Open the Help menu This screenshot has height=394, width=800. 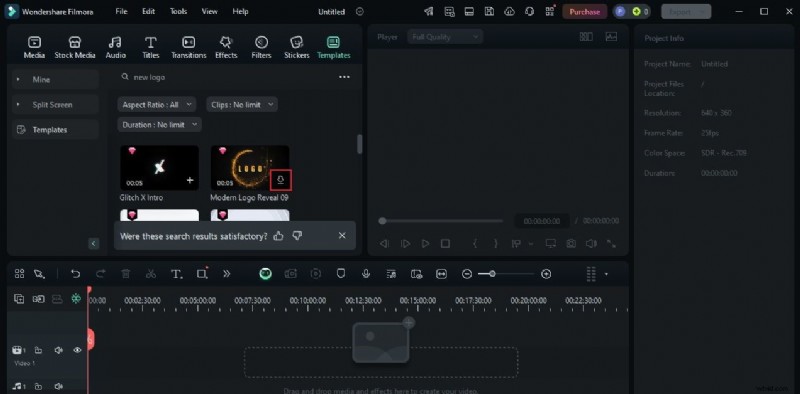[240, 11]
